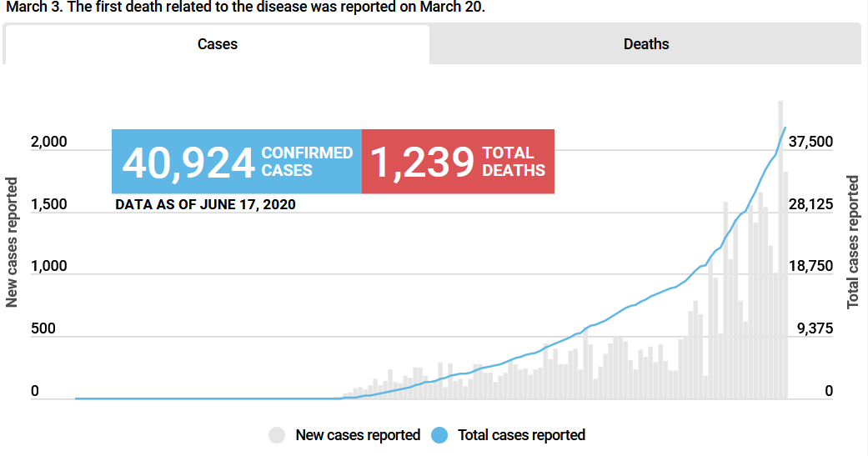Click the 'Data as of June 17, 2020' text
This screenshot has height=456, width=868.
click(205, 204)
